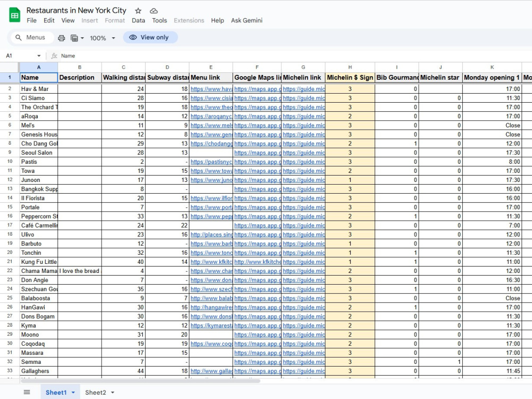Select row 22 header

coord(10,271)
